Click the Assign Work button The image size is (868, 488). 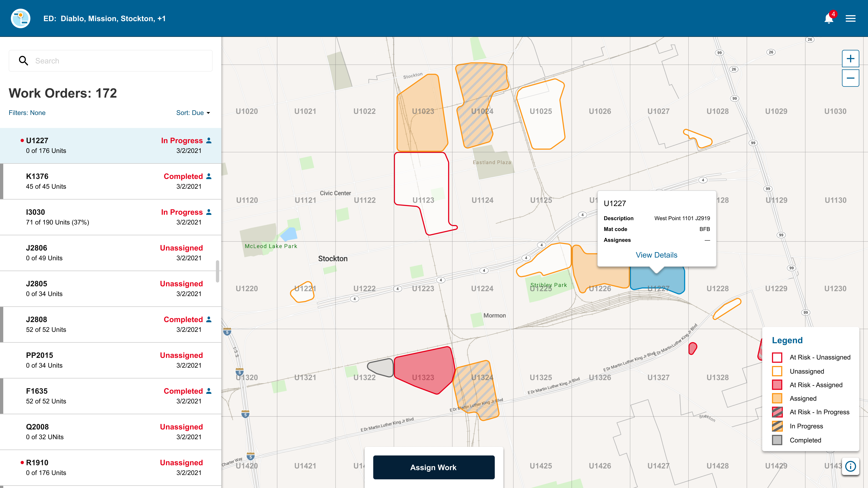coord(434,467)
